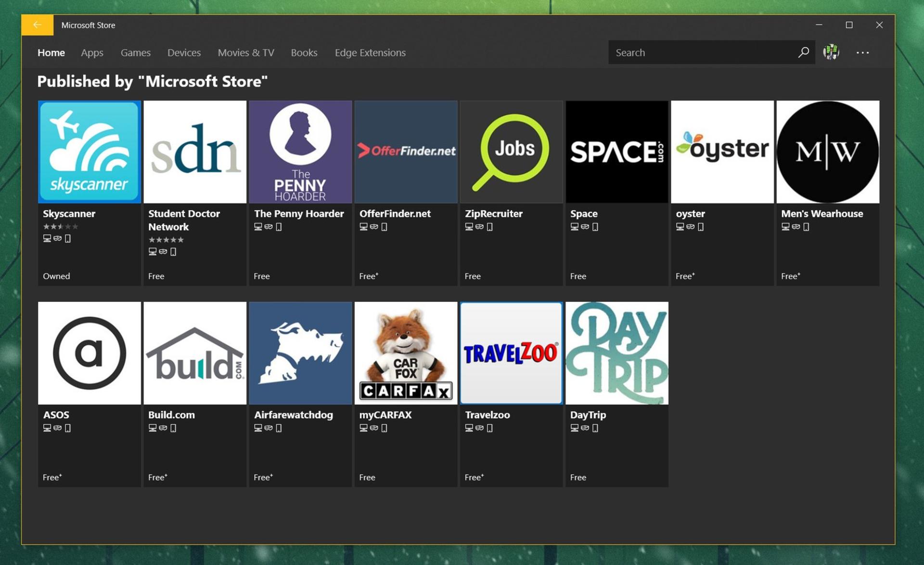Click the Airfarewatchdog title
The height and width of the screenshot is (565, 924).
pyautogui.click(x=293, y=414)
